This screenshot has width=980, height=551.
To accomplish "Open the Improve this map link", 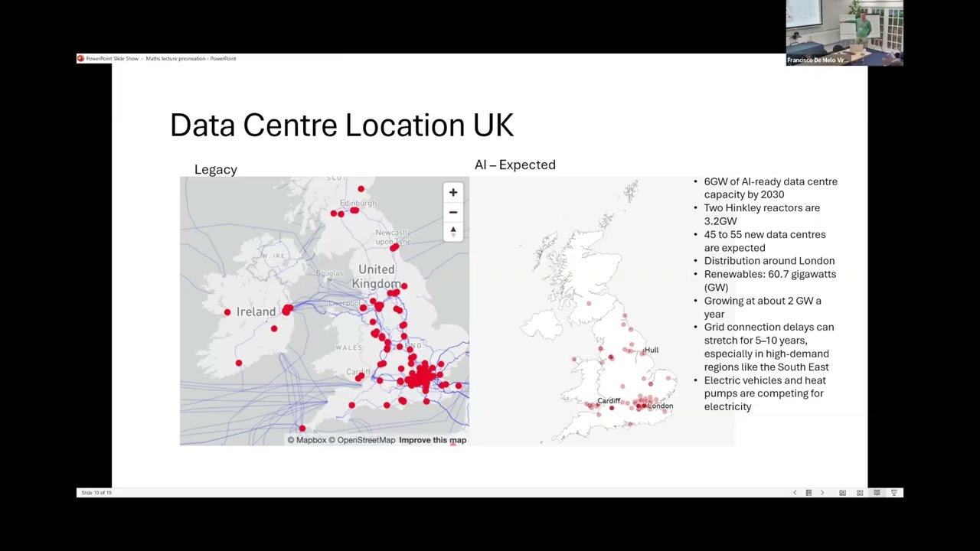I will (433, 440).
